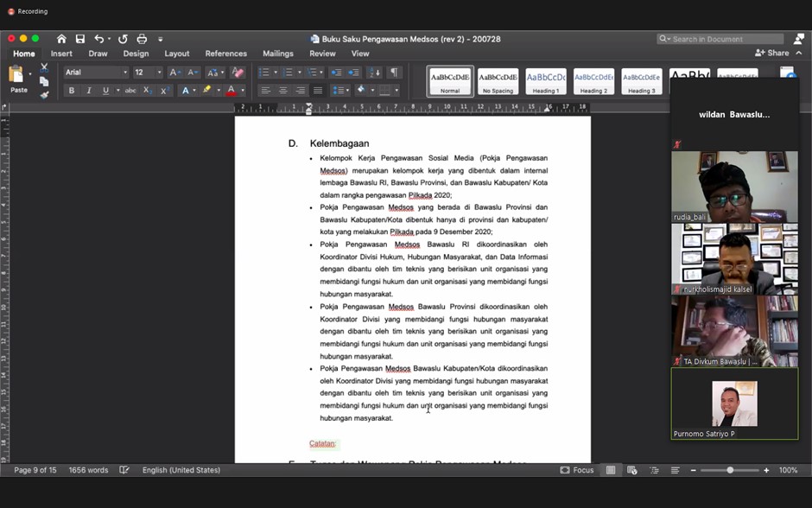The height and width of the screenshot is (508, 812).
Task: Show paragraph marks with the pilcrow icon
Action: coord(395,72)
